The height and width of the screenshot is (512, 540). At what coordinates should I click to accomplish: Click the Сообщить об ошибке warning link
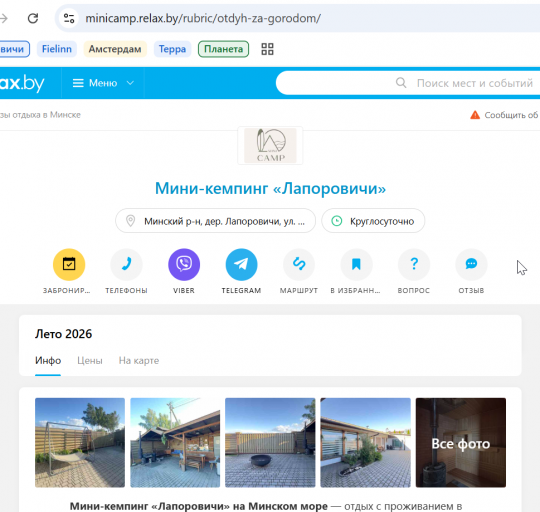[505, 115]
